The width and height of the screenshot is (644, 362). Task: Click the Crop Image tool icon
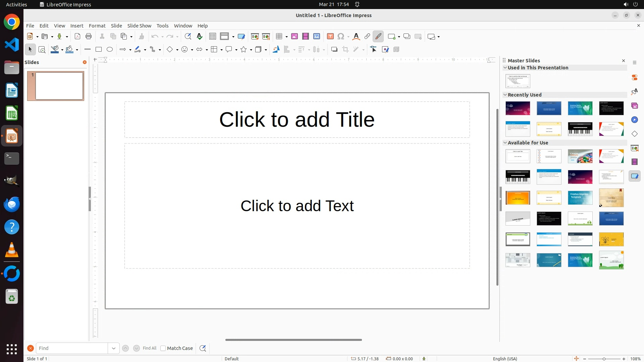point(345,50)
